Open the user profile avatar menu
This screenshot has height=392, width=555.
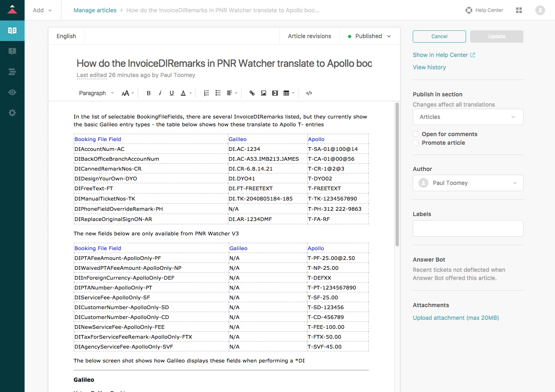(540, 10)
